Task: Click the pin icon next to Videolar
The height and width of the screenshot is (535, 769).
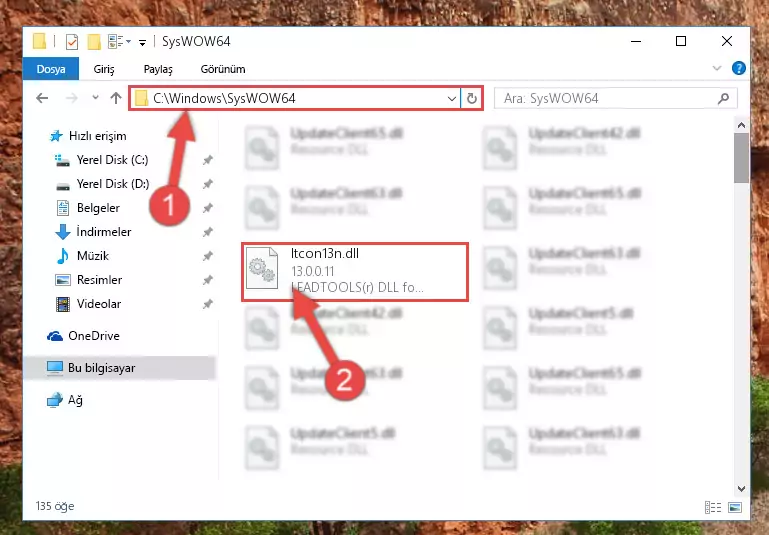Action: [x=208, y=304]
